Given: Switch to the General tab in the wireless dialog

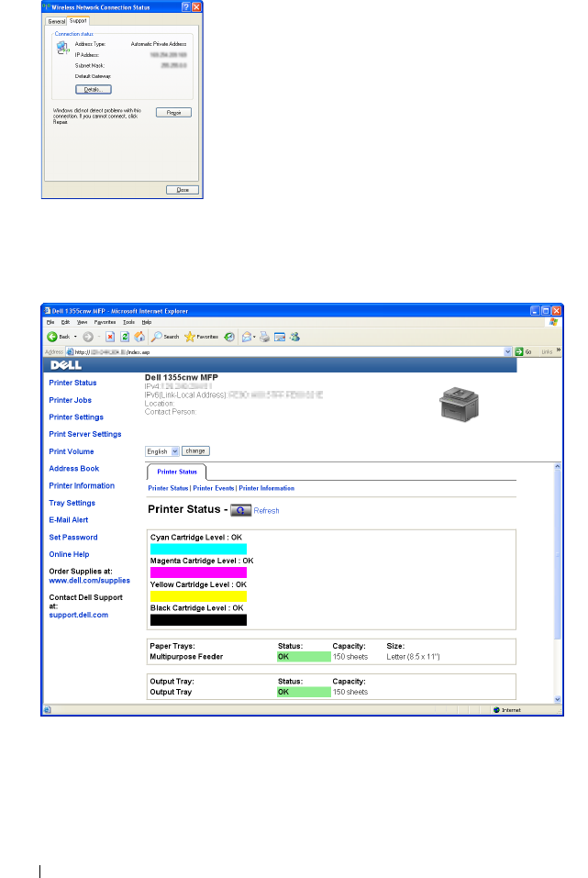Looking at the screenshot, I should pyautogui.click(x=56, y=21).
